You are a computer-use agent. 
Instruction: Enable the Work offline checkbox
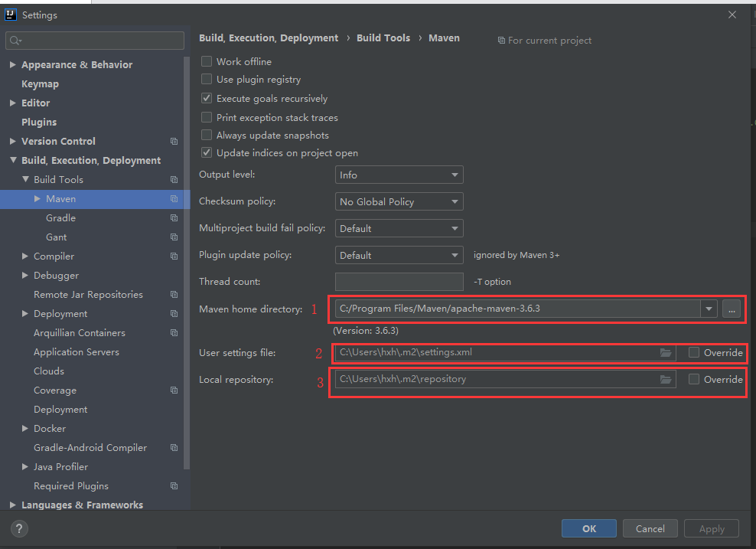pyautogui.click(x=207, y=61)
